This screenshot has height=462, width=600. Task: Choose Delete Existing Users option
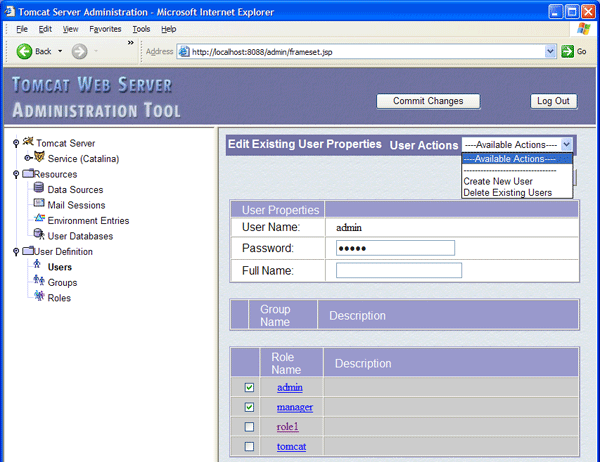click(x=507, y=192)
